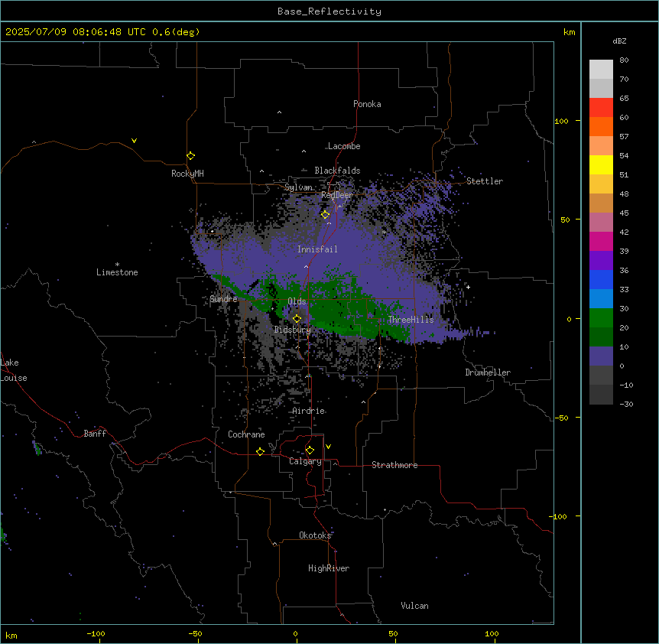
Task: Select the yellow diamond marker between Olds and Didsbury
Action: click(297, 319)
